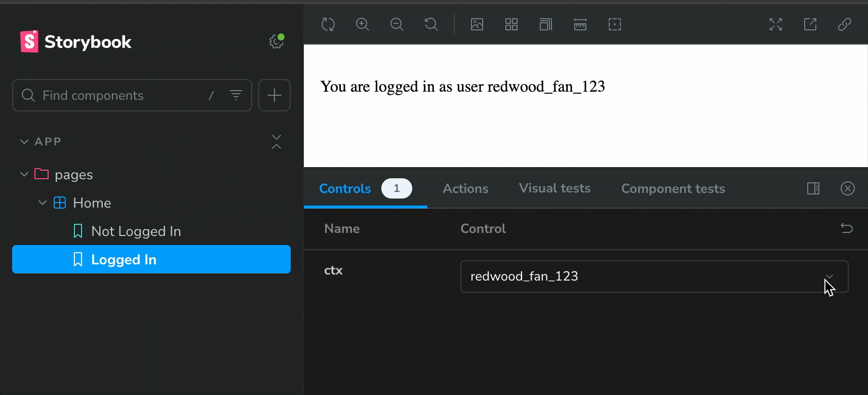Open the Visual tests tab
This screenshot has width=868, height=395.
(x=555, y=189)
